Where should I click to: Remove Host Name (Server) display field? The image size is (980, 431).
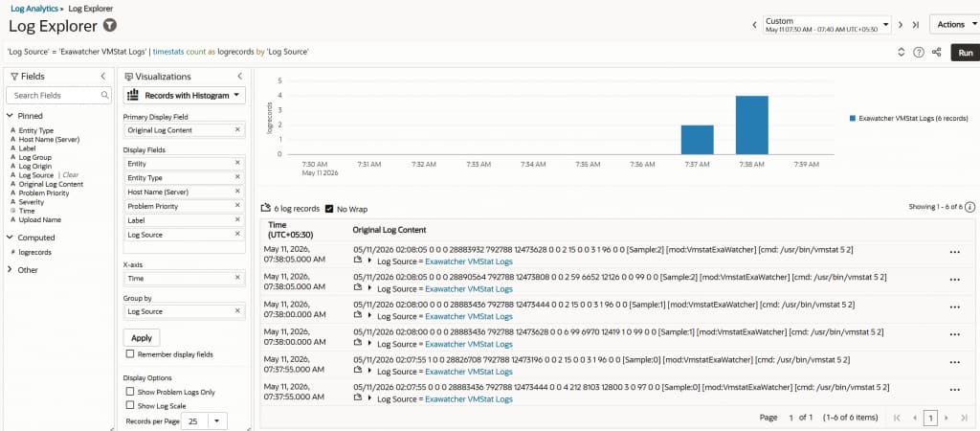237,192
